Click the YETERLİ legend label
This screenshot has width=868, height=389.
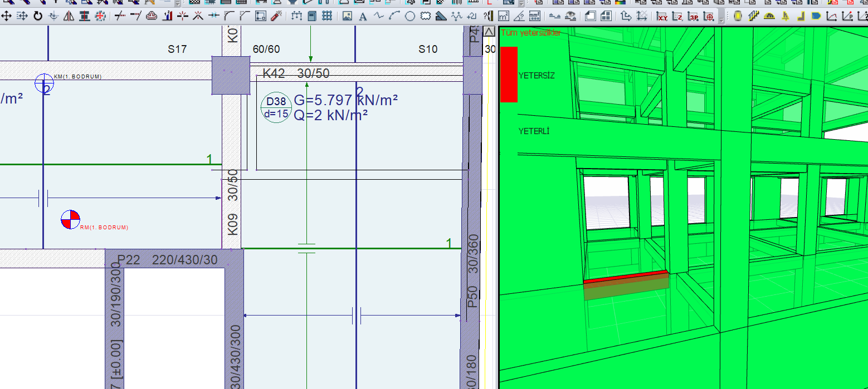coord(534,131)
